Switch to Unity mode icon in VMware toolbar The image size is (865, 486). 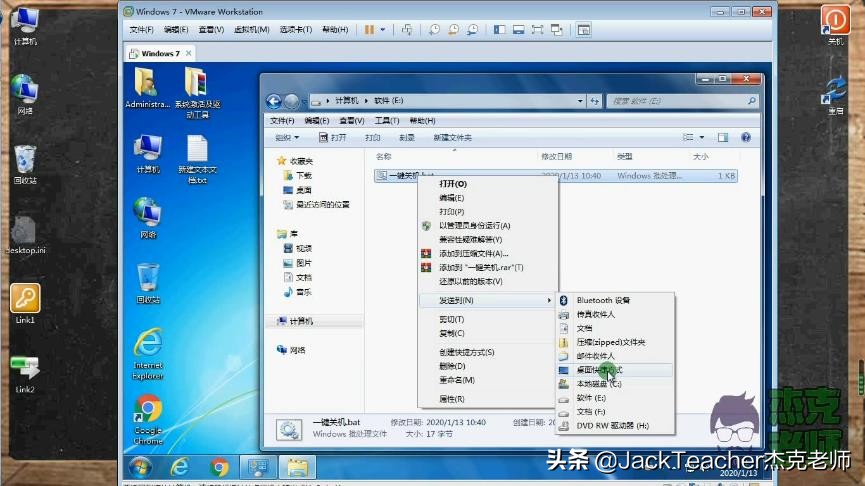pos(557,30)
